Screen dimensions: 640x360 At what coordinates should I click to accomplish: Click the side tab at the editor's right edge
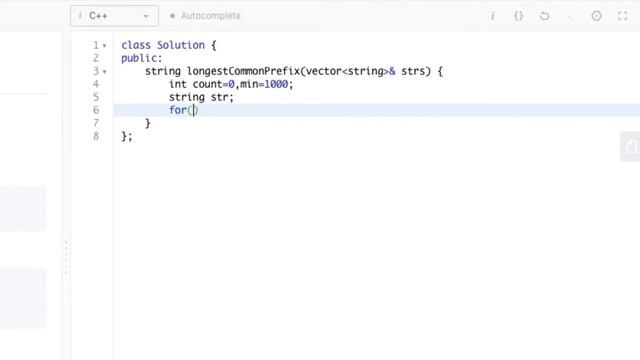631,147
